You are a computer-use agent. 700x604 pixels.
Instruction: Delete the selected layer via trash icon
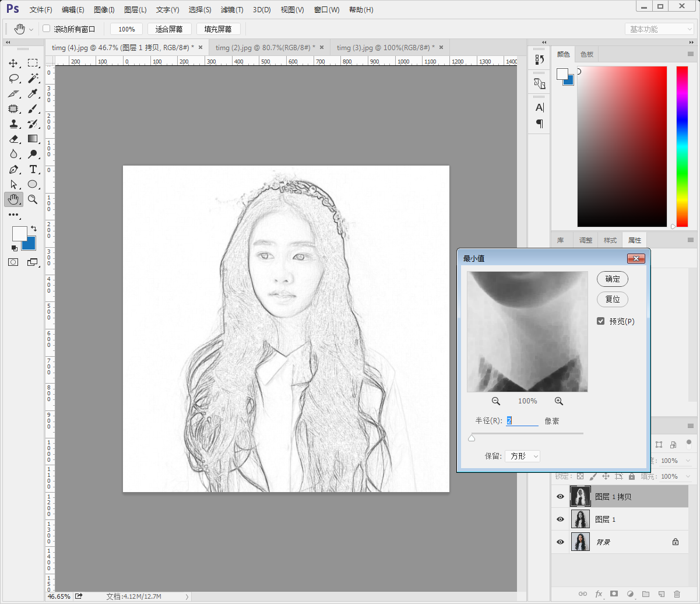point(677,594)
